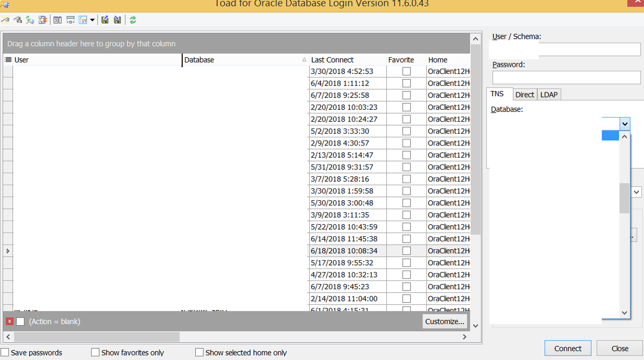The height and width of the screenshot is (360, 644).
Task: Open the toolbar black dropdown arrow
Action: pos(92,20)
